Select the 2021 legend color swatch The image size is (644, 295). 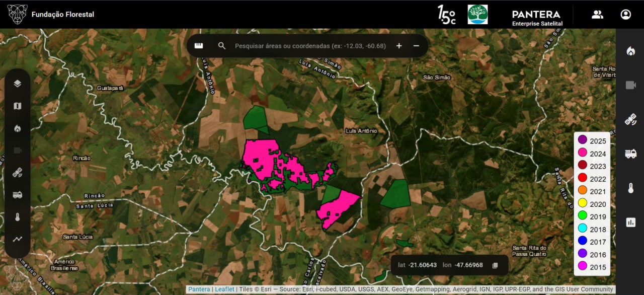pyautogui.click(x=583, y=190)
